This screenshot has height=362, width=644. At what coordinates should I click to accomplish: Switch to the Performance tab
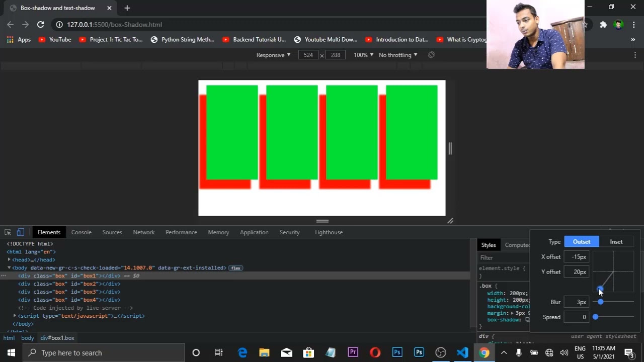point(181,232)
